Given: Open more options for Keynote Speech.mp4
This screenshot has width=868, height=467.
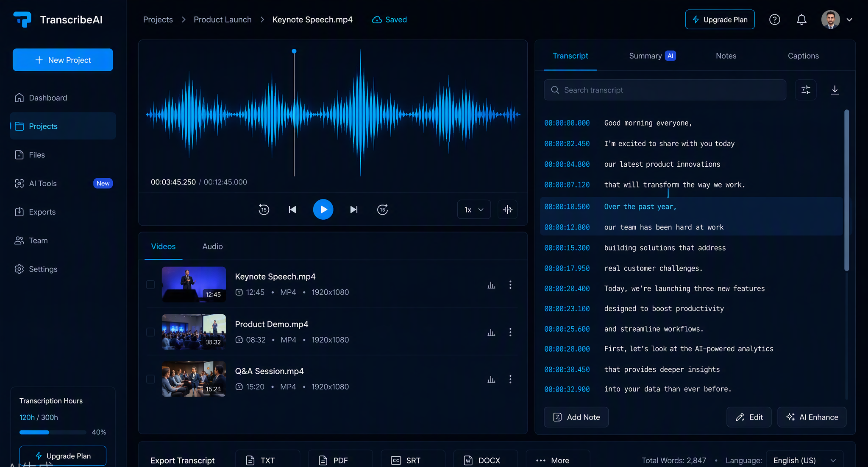Looking at the screenshot, I should point(510,285).
